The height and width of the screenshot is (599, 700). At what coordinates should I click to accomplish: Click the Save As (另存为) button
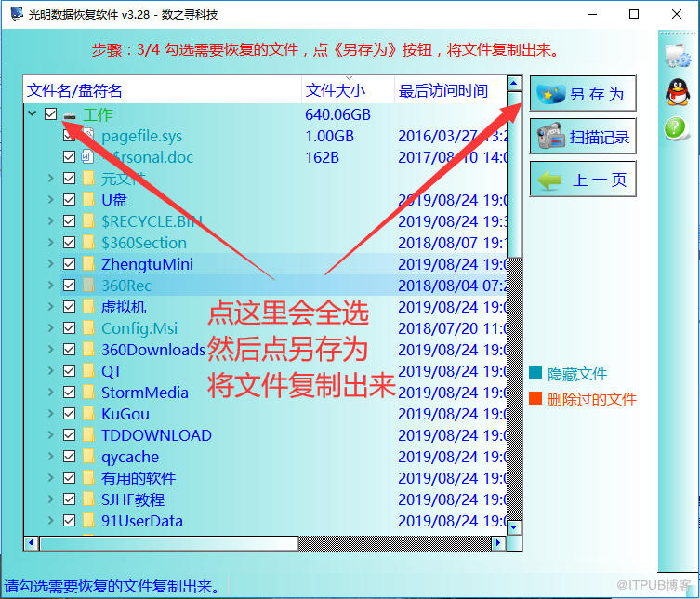(583, 93)
